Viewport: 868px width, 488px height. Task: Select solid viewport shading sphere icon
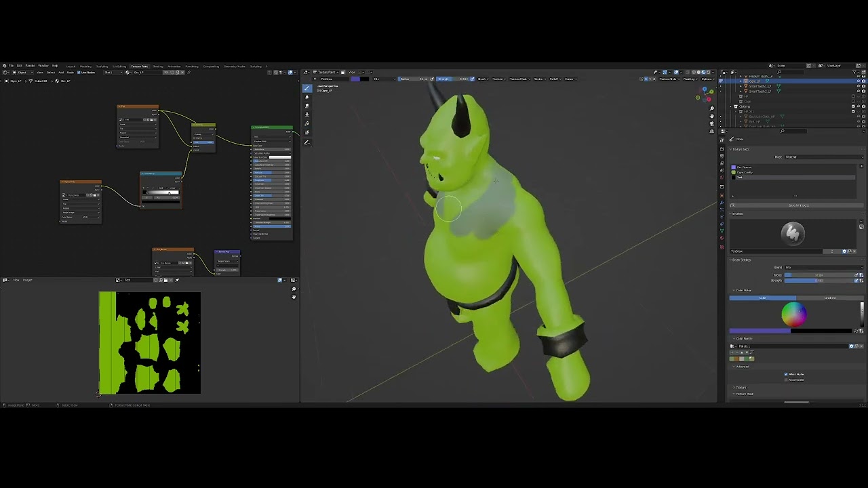(x=699, y=72)
